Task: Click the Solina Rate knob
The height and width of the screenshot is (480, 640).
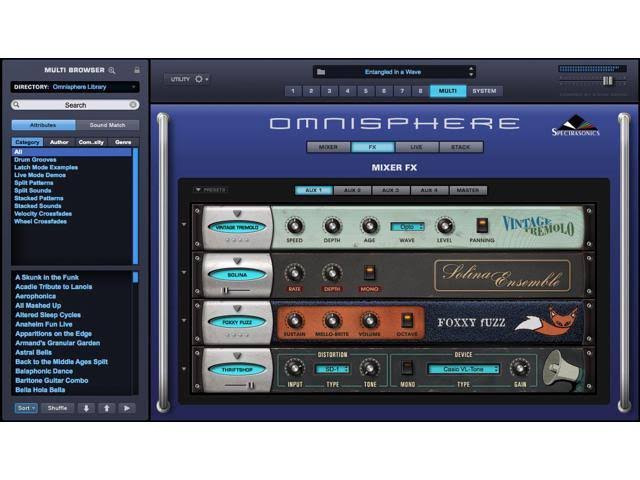Action: (294, 273)
